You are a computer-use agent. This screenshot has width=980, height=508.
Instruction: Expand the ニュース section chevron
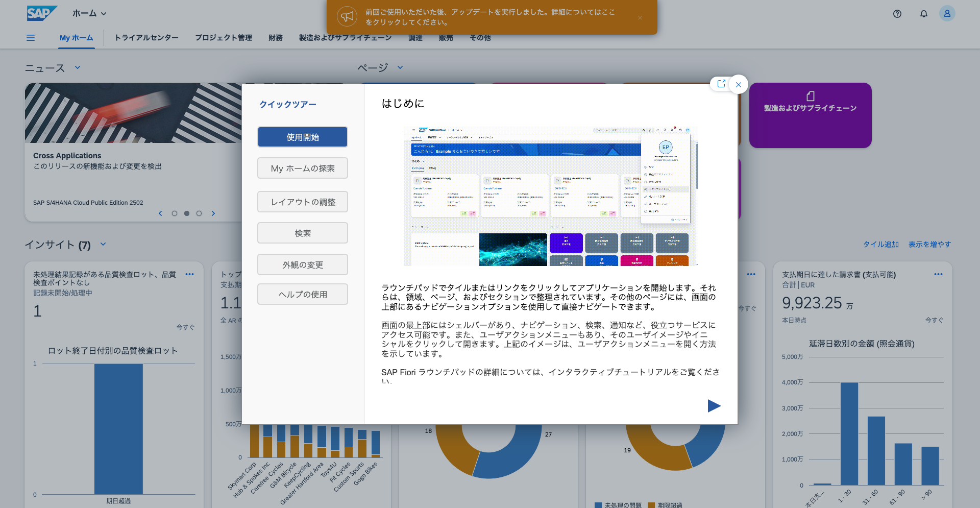(x=78, y=67)
